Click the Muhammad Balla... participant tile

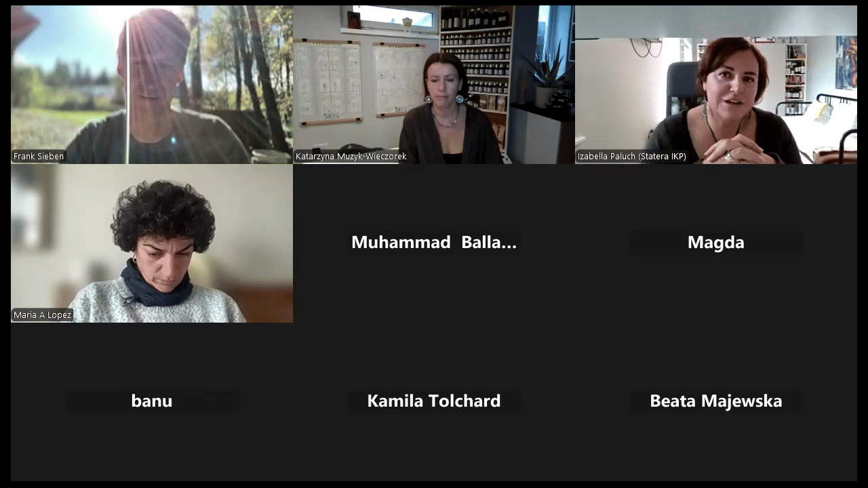pos(434,243)
